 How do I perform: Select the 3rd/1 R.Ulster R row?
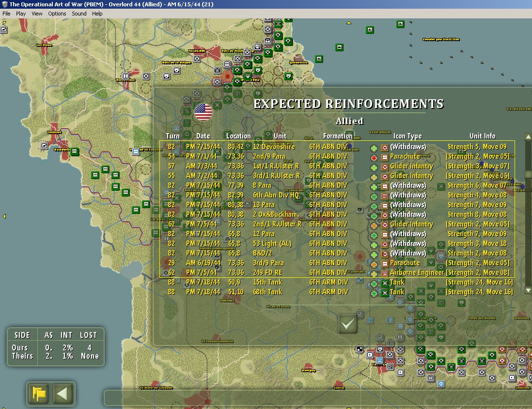[x=337, y=176]
